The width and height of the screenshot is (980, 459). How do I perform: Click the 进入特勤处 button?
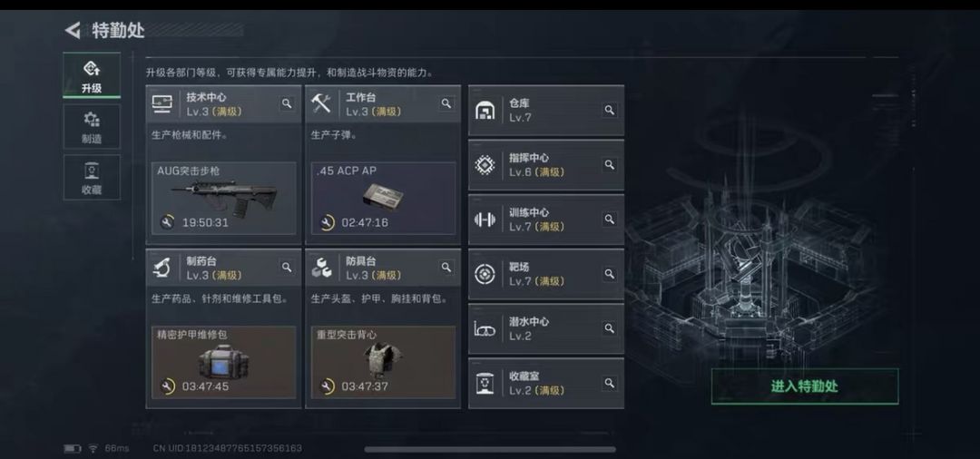[805, 386]
